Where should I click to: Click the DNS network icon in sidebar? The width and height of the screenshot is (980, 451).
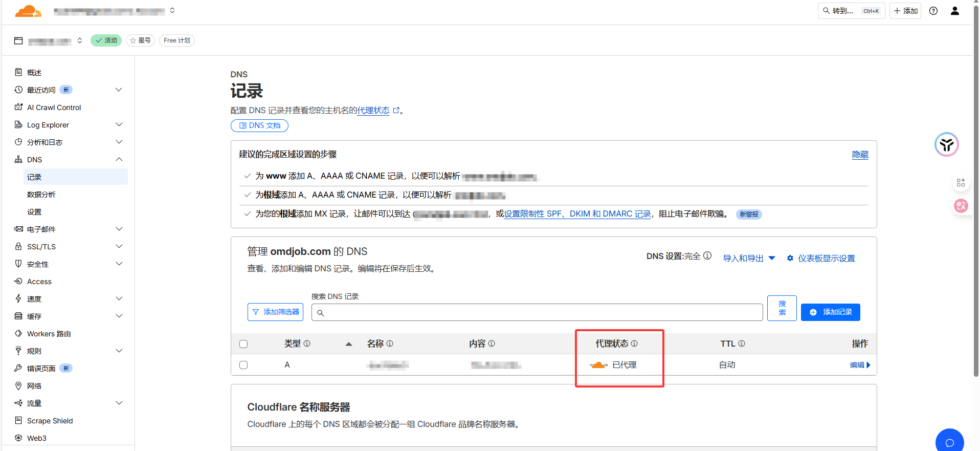(18, 159)
